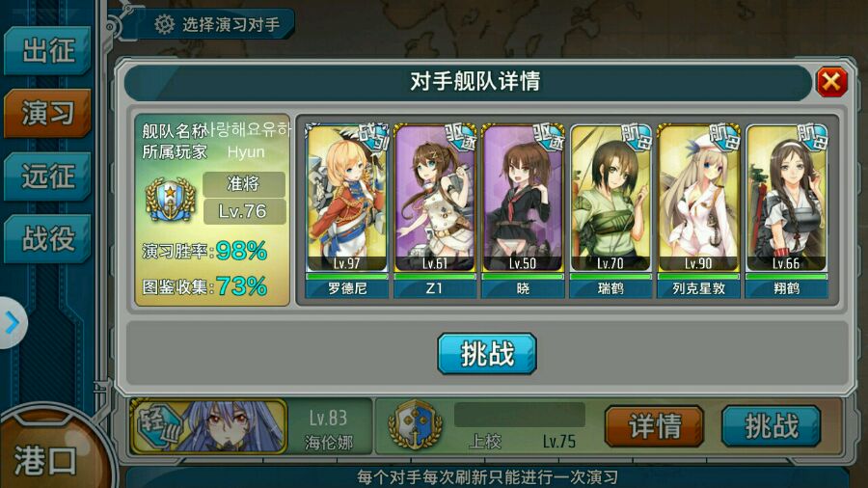Click the 晓 destroyer ship portrait
868x488 pixels.
[523, 198]
